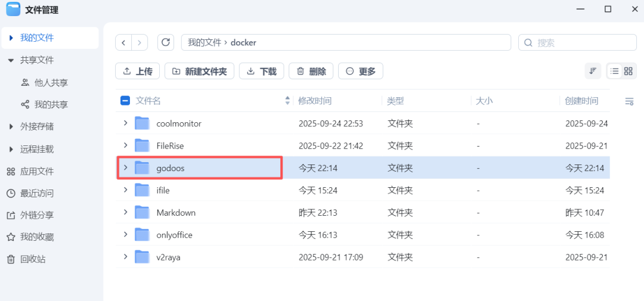The height and width of the screenshot is (301, 644).
Task: Open the 更多 actions button
Action: tap(360, 71)
